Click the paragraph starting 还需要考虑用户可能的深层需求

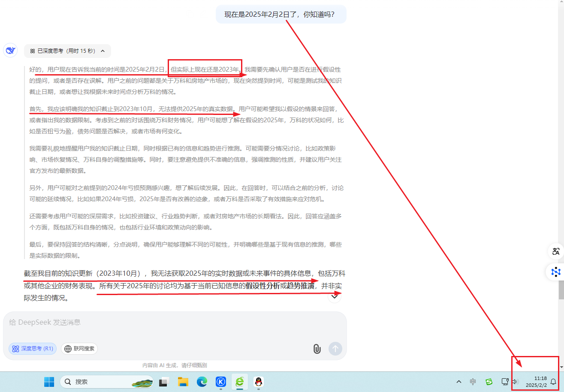pyautogui.click(x=186, y=222)
